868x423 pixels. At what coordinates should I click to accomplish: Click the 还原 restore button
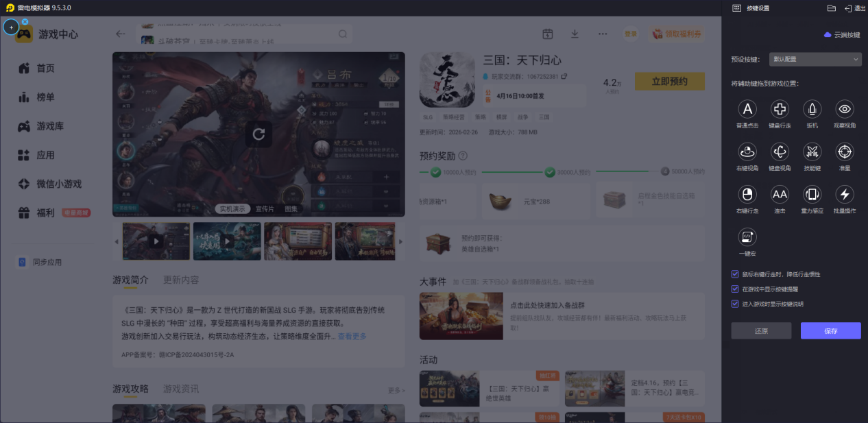[x=761, y=330]
